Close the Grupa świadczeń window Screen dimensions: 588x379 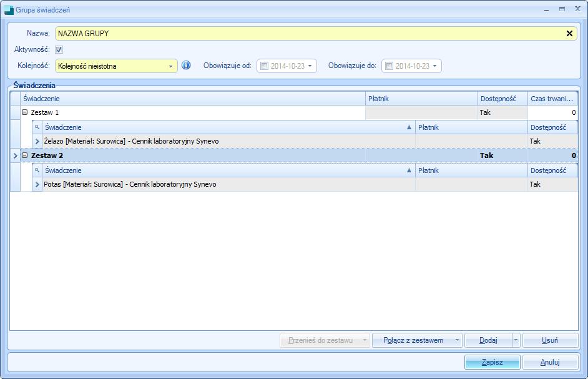point(577,9)
